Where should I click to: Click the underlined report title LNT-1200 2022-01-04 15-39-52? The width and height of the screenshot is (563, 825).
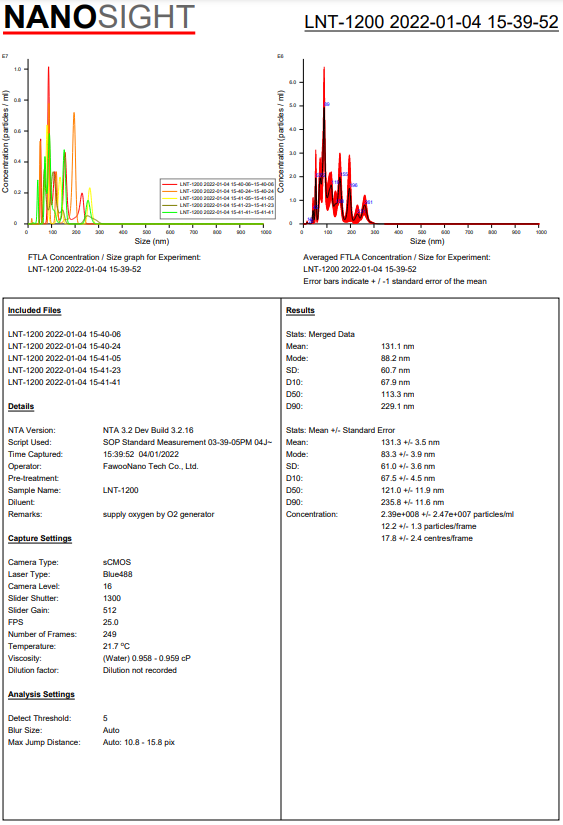tap(431, 22)
